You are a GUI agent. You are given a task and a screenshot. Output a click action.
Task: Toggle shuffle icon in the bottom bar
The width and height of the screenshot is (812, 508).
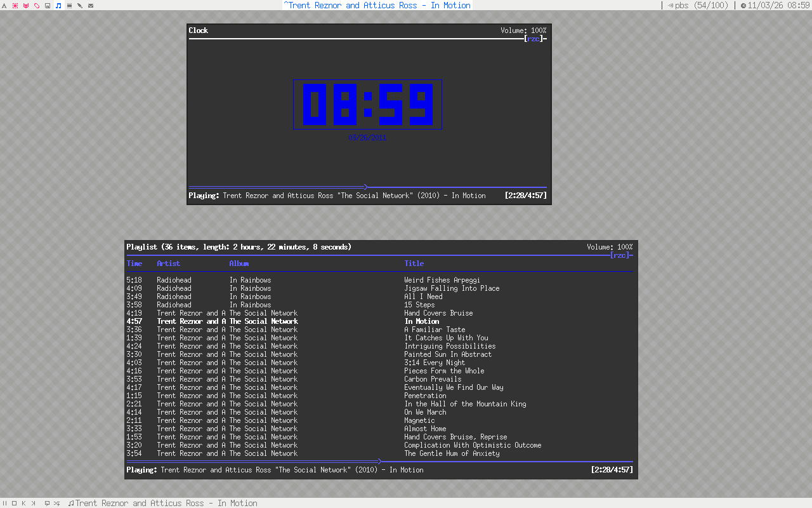point(57,503)
